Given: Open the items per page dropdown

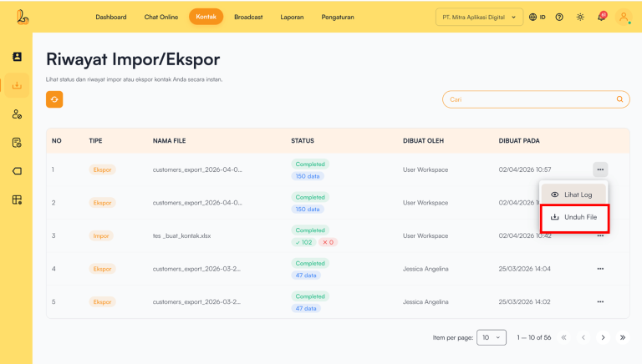Looking at the screenshot, I should [492, 337].
